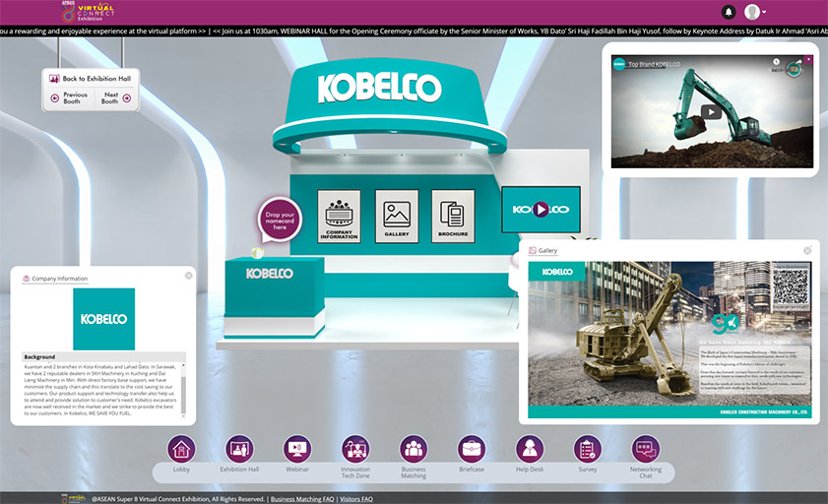The height and width of the screenshot is (504, 828).
Task: Open Innovation Tech Zone icon
Action: point(355,449)
